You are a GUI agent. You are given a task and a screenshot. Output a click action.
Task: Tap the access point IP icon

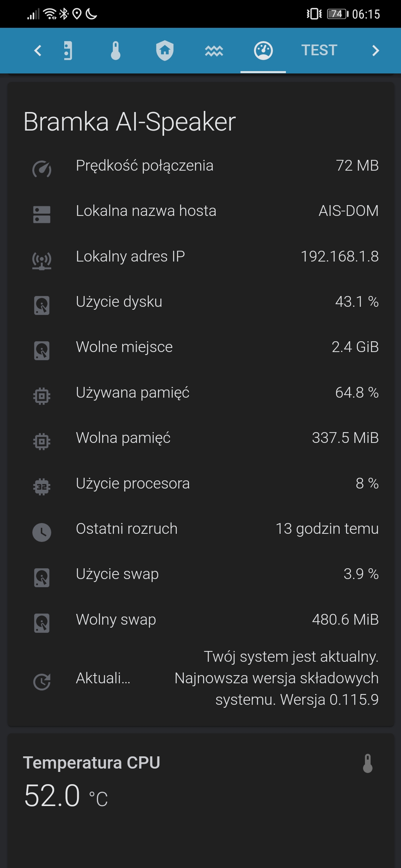tap(42, 260)
